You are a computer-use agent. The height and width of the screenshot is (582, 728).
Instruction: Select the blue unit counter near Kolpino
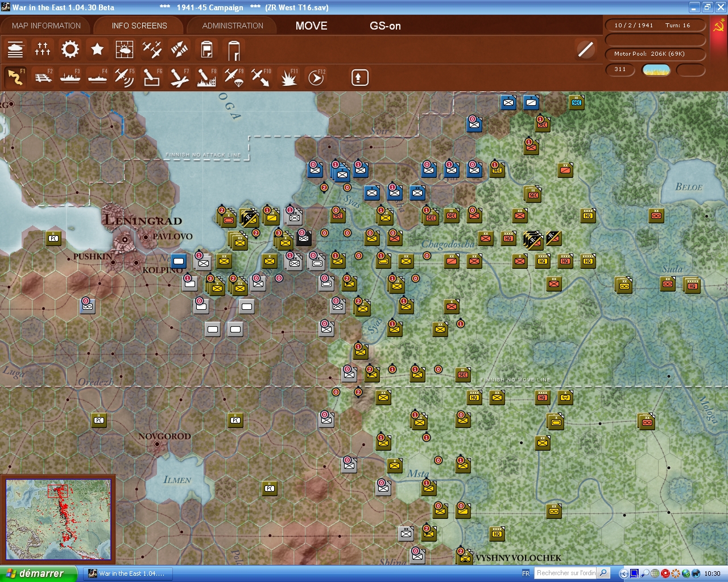(x=179, y=261)
